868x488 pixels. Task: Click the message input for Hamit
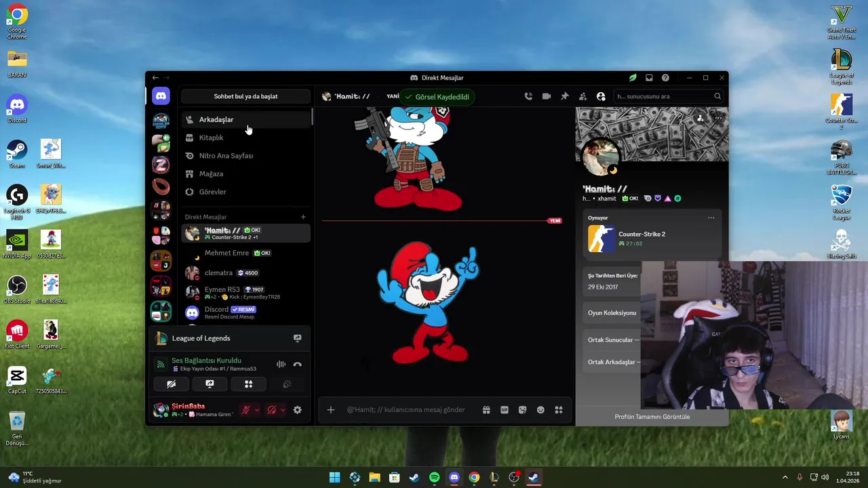coord(407,410)
